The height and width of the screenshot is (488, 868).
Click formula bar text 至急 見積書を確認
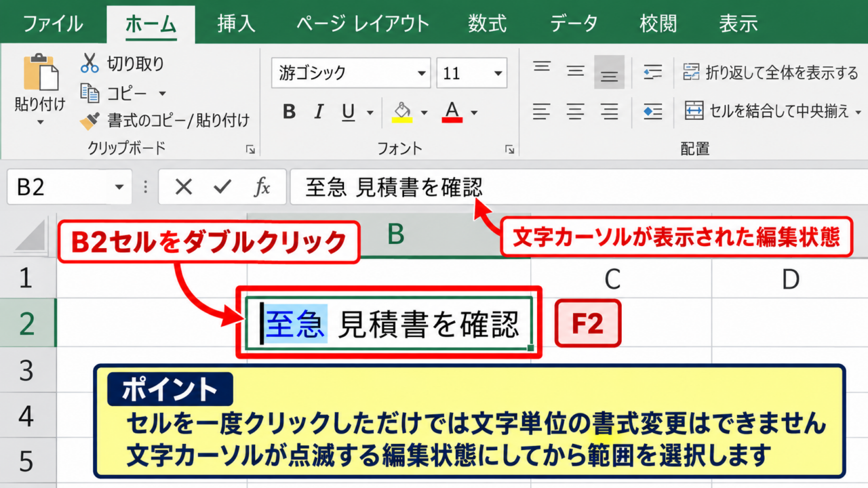point(394,188)
